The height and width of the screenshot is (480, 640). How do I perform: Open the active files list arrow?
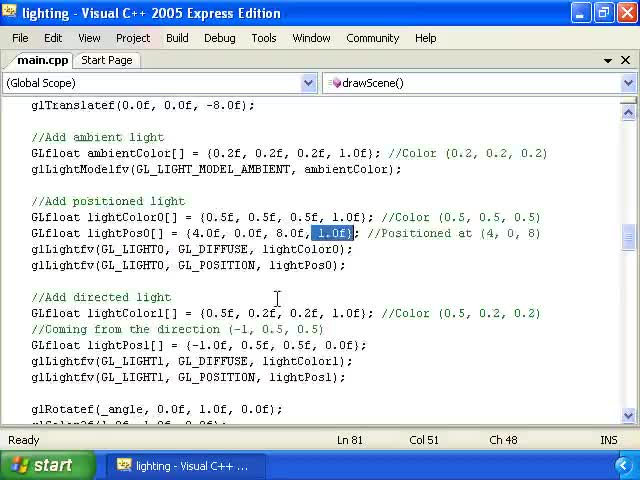[608, 60]
